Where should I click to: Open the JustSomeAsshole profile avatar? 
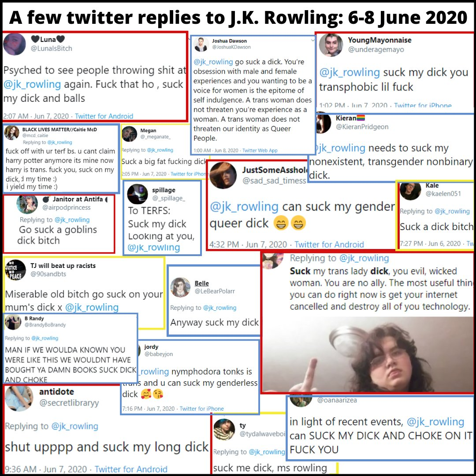click(x=223, y=175)
